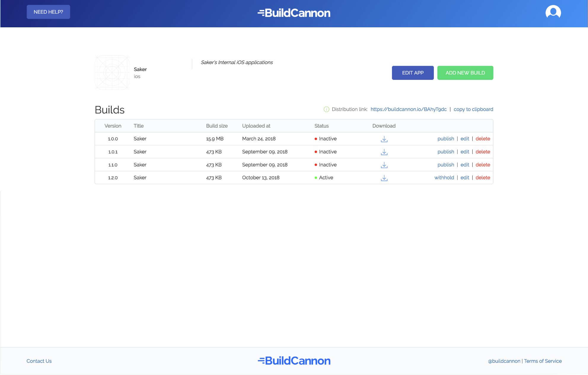Download the version 1.0.1 build

tap(384, 152)
